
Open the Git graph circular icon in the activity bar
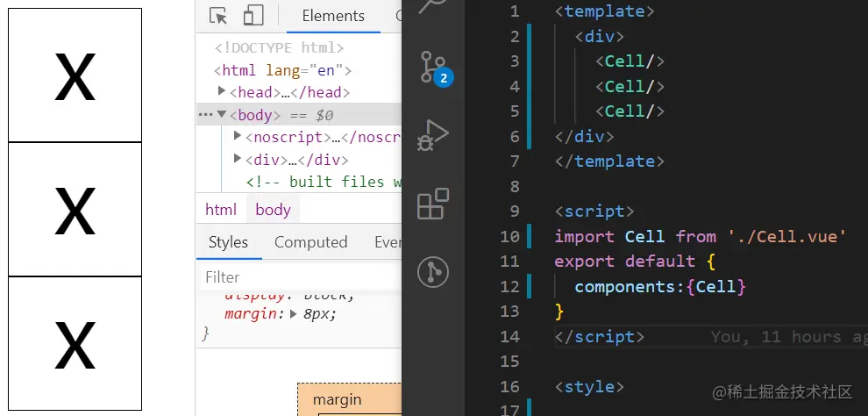coord(432,272)
